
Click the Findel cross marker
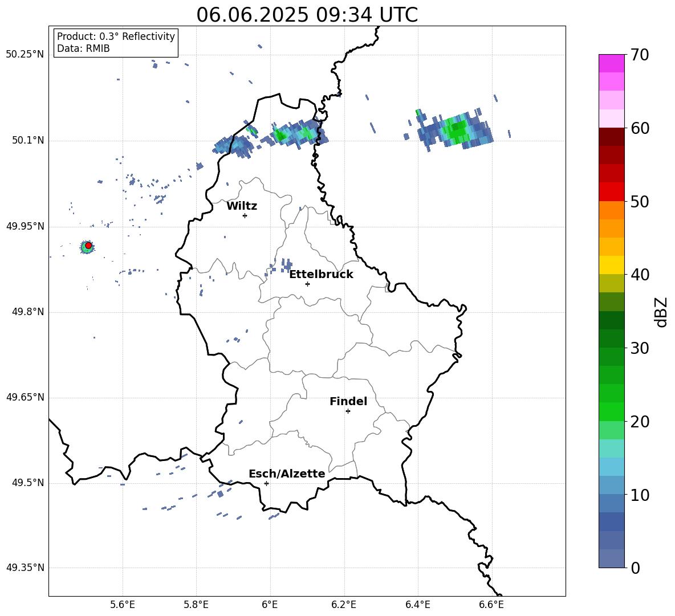pyautogui.click(x=348, y=411)
